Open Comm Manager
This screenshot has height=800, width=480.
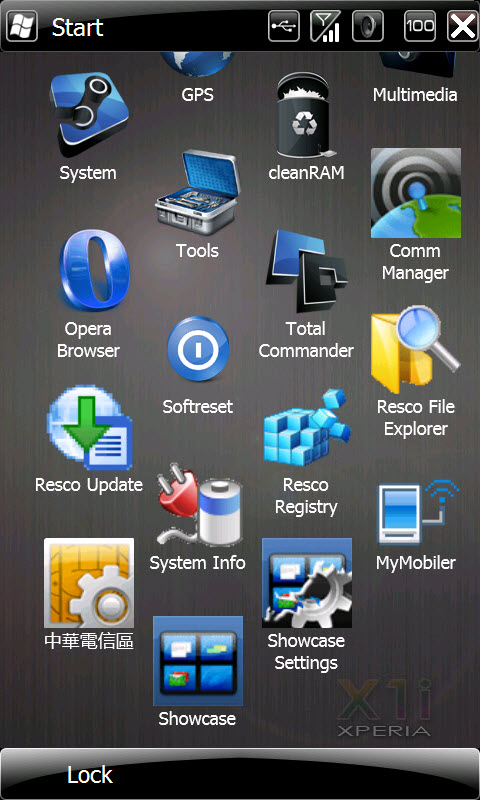coord(415,193)
